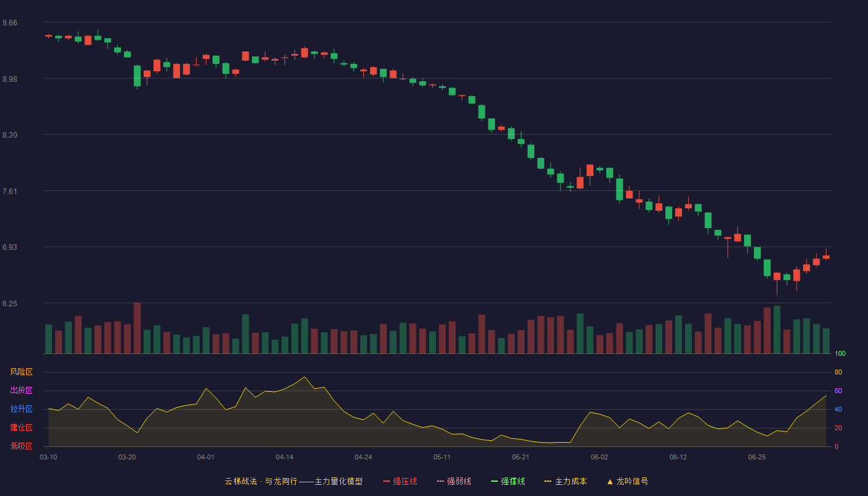Click the tallest volume bar near 03-20
The width and height of the screenshot is (868, 496).
pyautogui.click(x=137, y=328)
